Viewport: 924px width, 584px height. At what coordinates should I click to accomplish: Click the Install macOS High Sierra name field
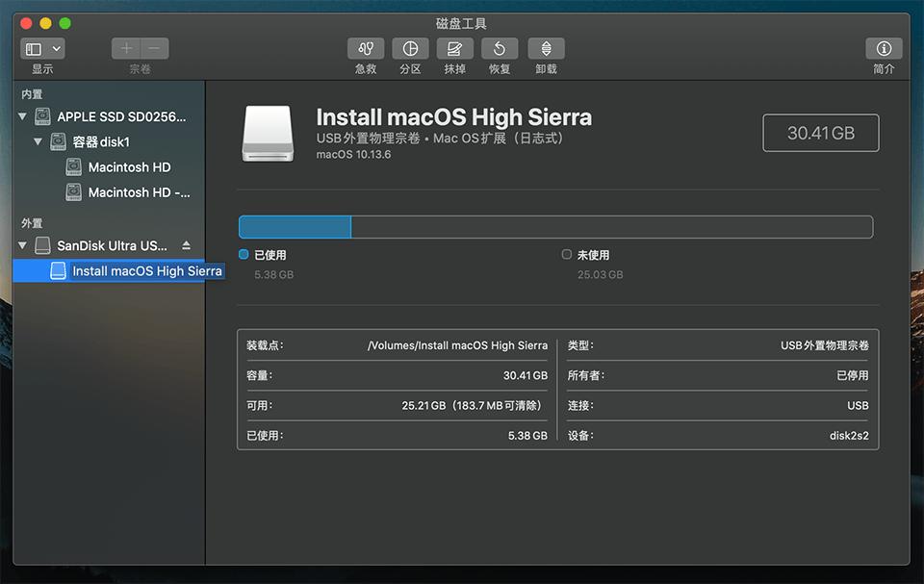point(453,117)
